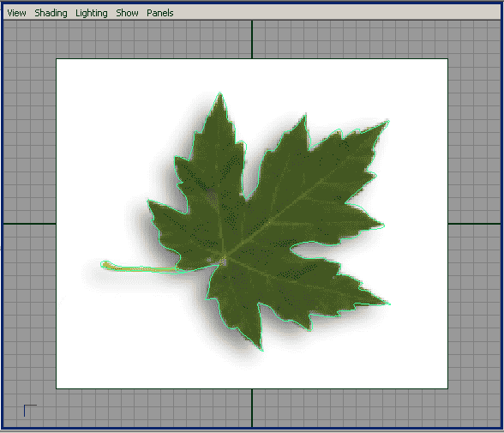
Task: Select the horizontal origin axis line left of the image
Action: click(x=29, y=224)
